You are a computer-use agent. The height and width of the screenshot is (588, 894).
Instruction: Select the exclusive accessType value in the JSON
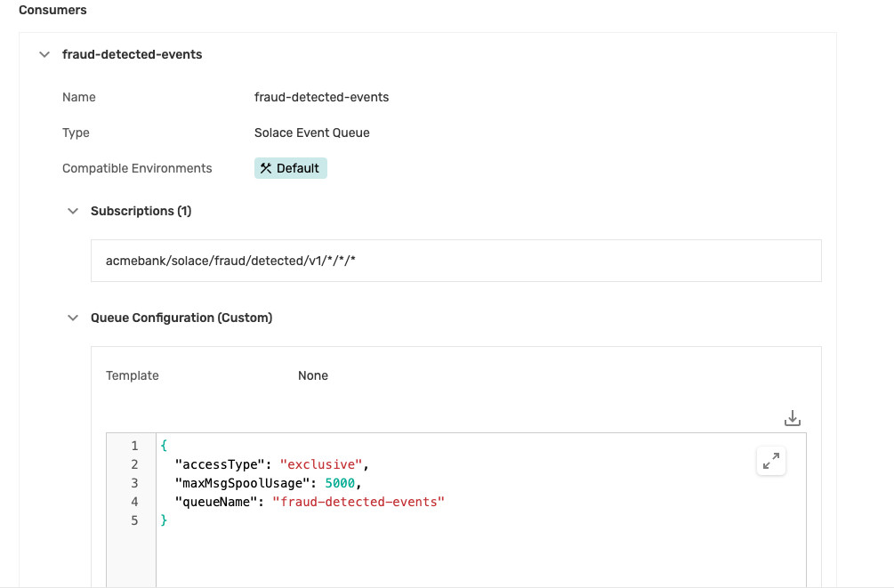[321, 464]
